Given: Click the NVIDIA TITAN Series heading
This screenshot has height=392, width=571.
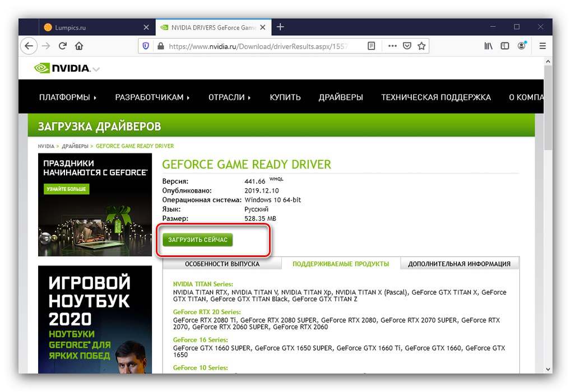Looking at the screenshot, I should click(x=203, y=284).
